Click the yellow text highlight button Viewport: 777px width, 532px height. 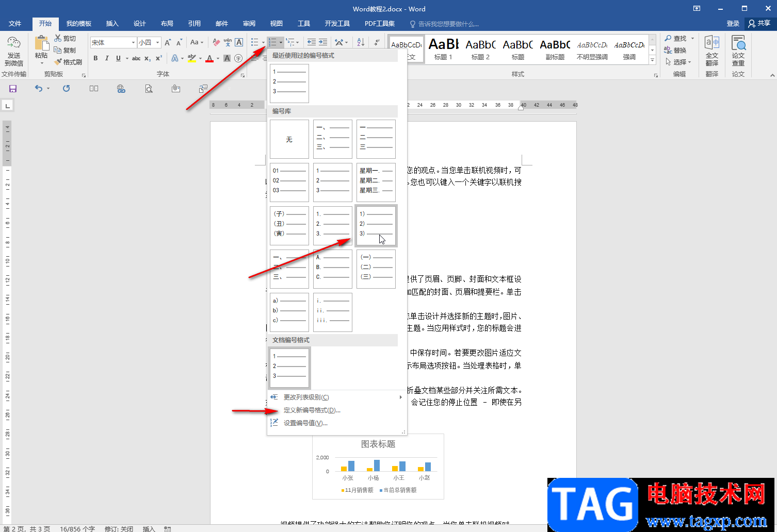[191, 58]
